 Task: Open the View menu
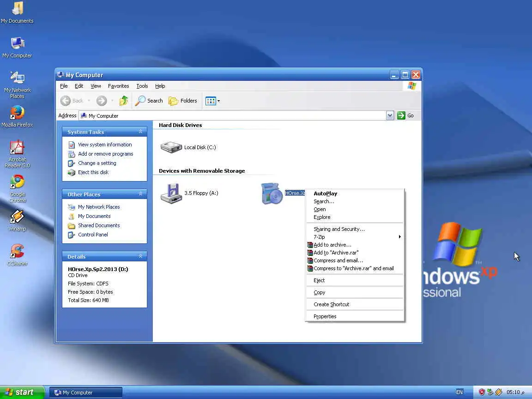96,86
